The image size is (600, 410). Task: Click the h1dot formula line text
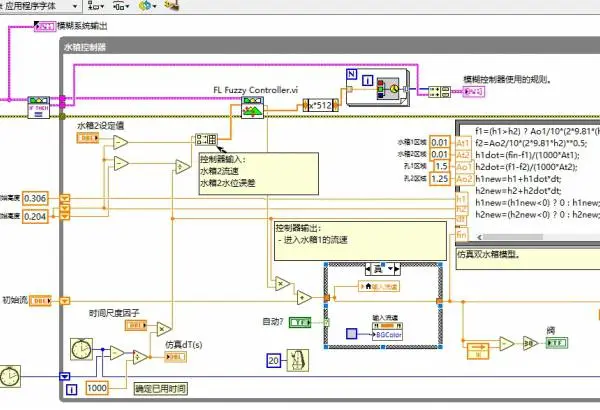click(x=527, y=155)
